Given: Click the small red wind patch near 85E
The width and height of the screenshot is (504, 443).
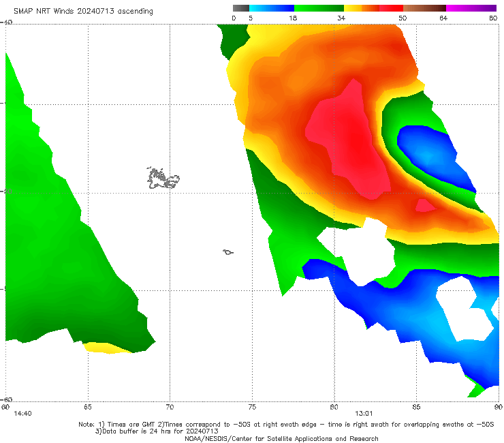Looking at the screenshot, I should [x=425, y=206].
